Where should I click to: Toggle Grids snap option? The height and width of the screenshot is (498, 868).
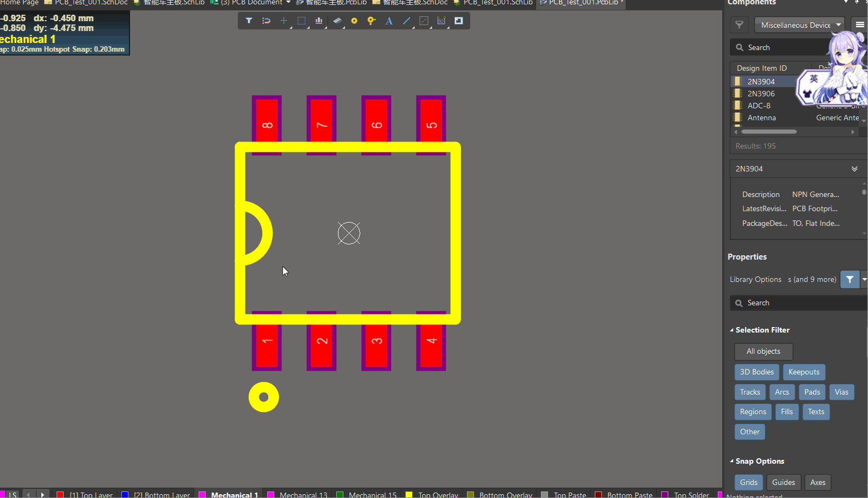click(x=748, y=482)
